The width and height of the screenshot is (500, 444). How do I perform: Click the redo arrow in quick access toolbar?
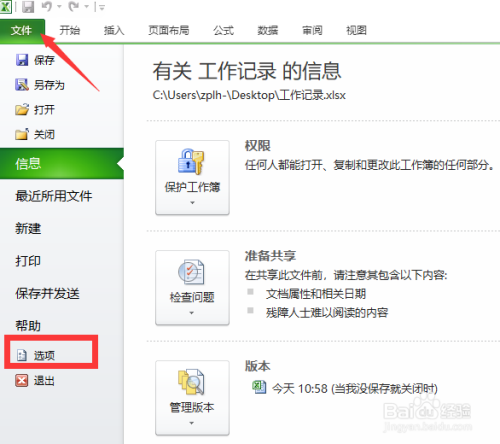pos(74,6)
